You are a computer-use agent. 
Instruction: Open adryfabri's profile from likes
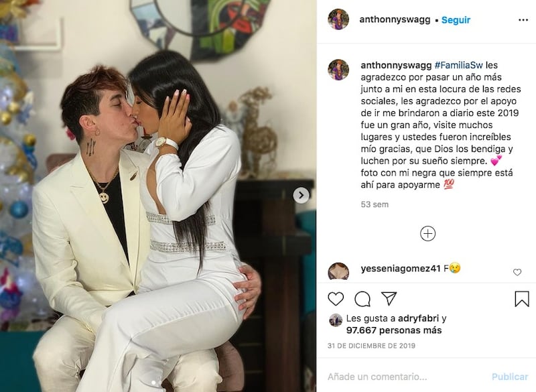418,318
